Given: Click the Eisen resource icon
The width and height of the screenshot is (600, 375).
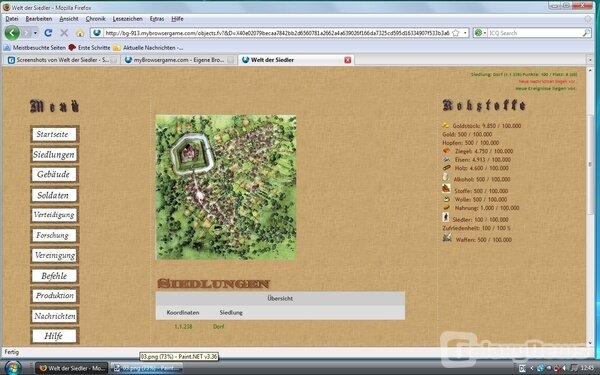Looking at the screenshot, I should 446,159.
